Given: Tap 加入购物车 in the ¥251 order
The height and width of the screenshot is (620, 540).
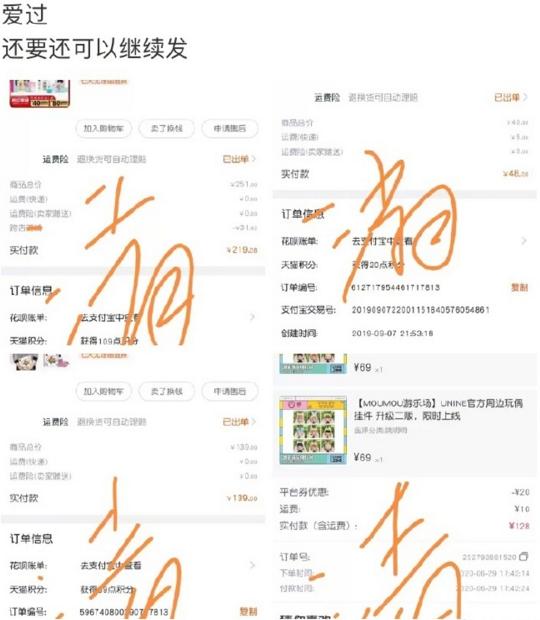Looking at the screenshot, I should coord(103,129).
